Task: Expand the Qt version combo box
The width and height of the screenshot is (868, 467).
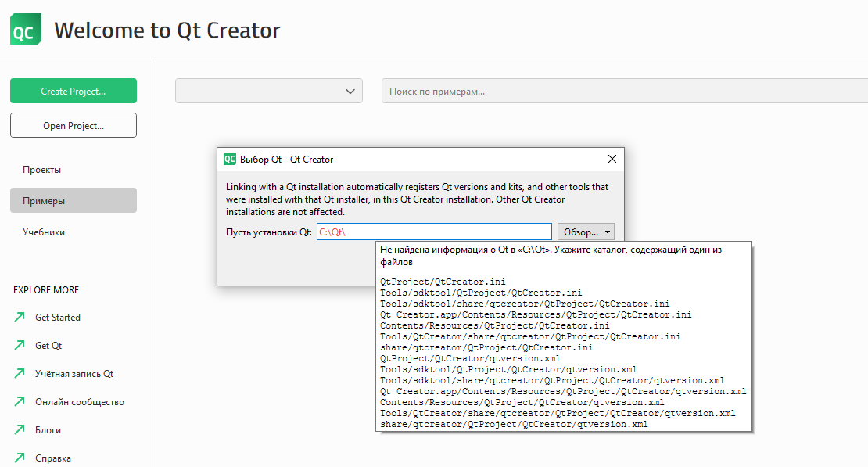Action: 269,91
